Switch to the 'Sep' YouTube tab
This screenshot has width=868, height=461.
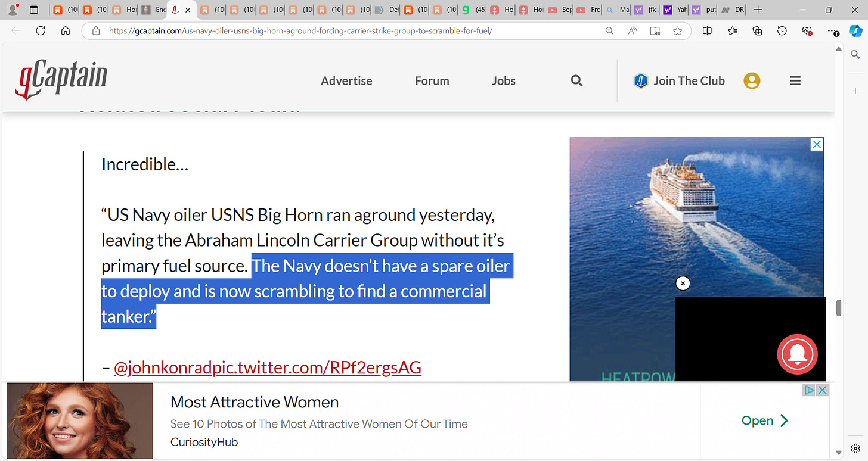pos(559,10)
